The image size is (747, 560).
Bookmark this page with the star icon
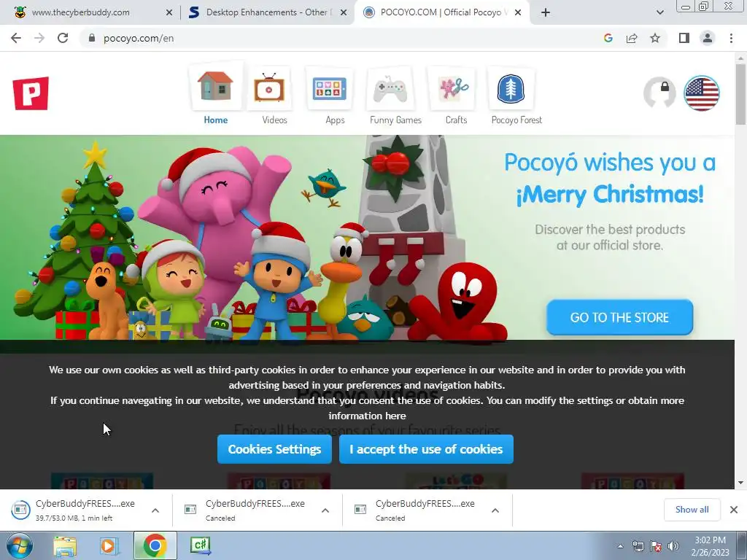[x=655, y=38]
